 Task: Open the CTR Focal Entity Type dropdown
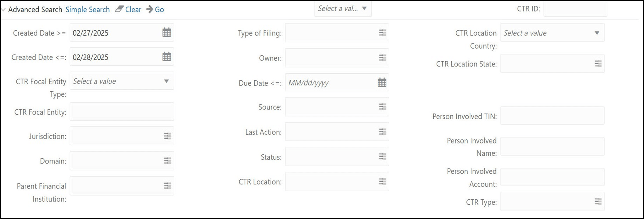pyautogui.click(x=166, y=81)
